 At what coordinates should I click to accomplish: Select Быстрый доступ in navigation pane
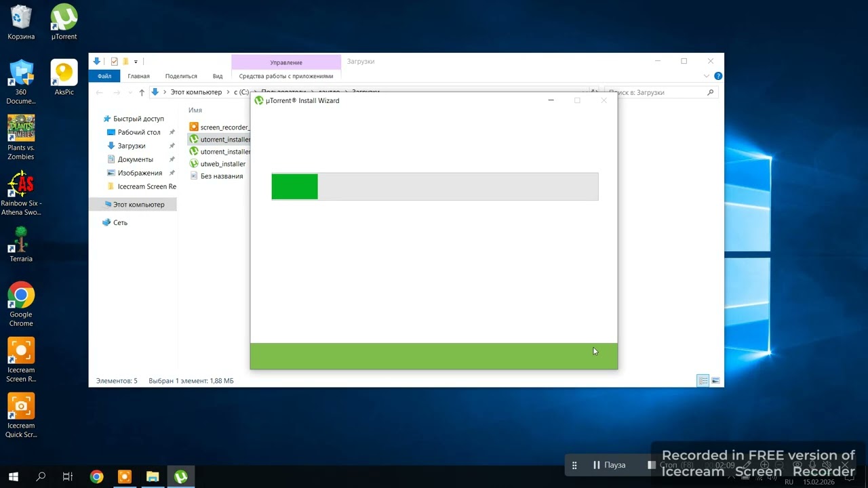133,119
